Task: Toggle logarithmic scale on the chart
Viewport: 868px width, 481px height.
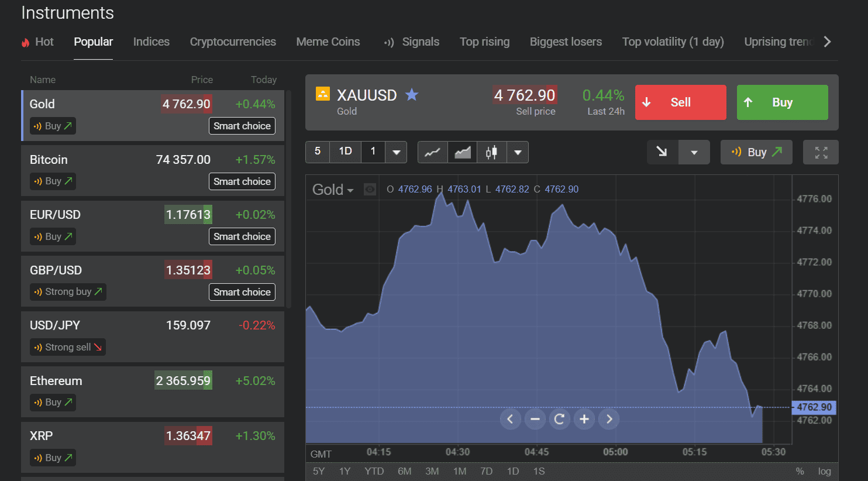Action: click(x=824, y=471)
